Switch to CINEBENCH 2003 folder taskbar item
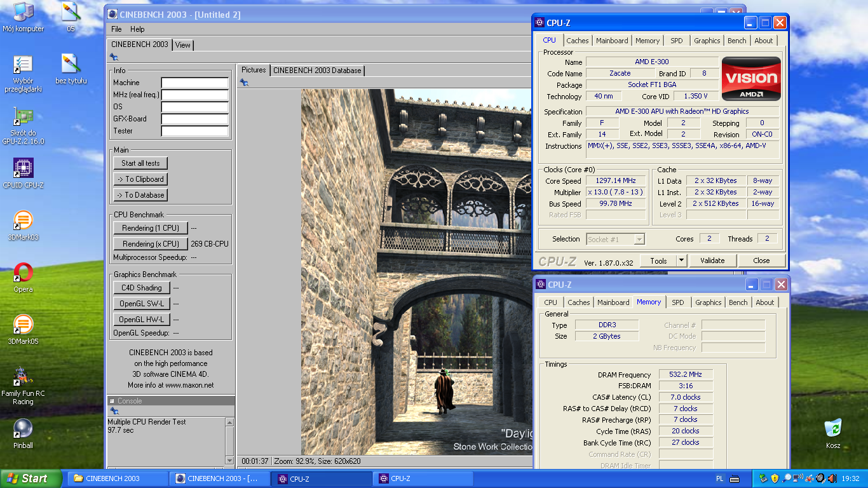The height and width of the screenshot is (488, 868). pos(118,478)
